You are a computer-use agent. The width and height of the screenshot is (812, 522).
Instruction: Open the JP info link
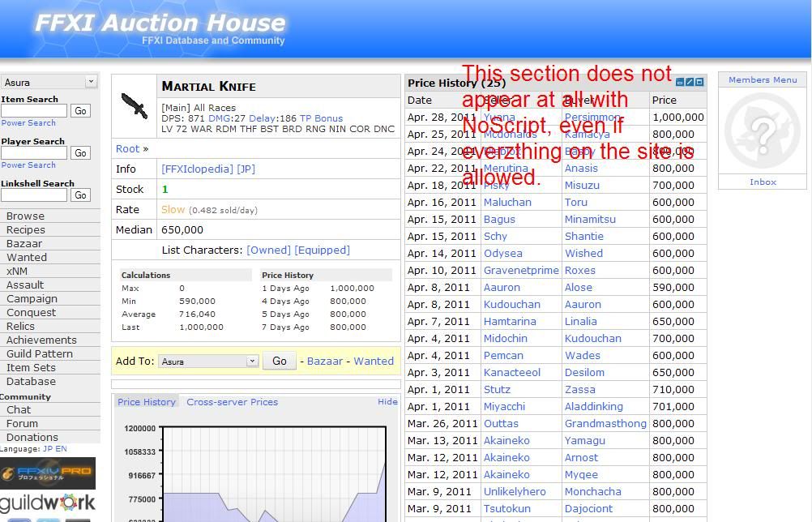click(246, 169)
